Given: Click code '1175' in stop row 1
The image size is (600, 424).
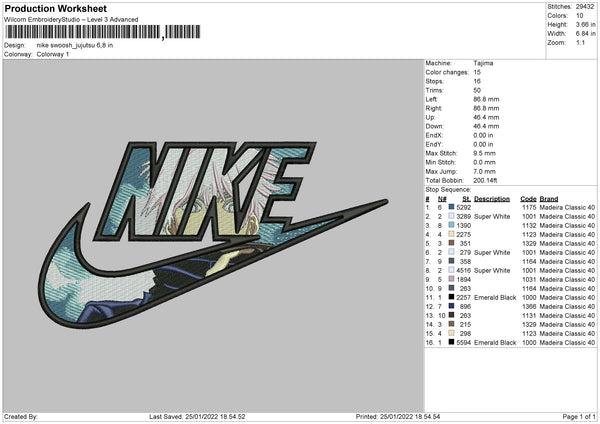Looking at the screenshot, I should click(x=529, y=207).
